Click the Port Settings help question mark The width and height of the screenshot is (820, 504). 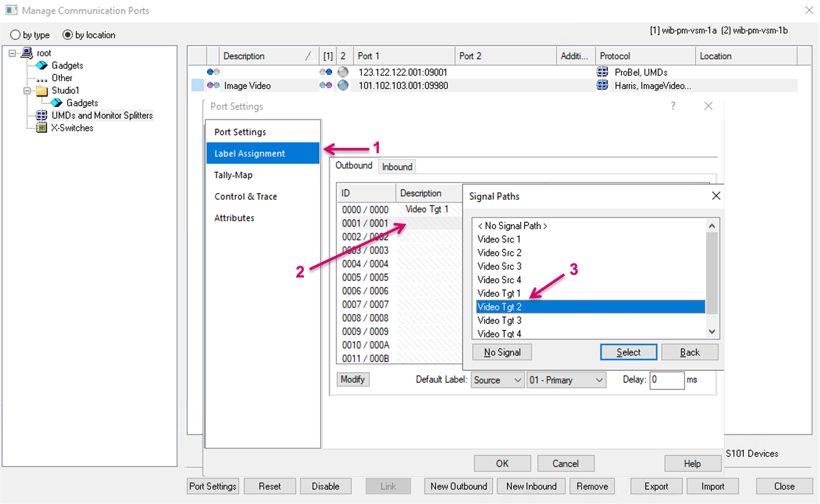(673, 106)
